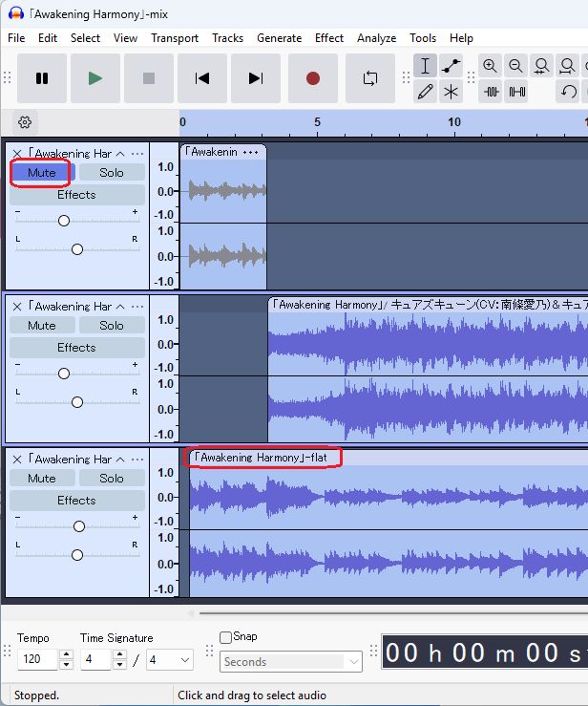Select the Envelope tool
Viewport: 588px width, 706px height.
451,66
